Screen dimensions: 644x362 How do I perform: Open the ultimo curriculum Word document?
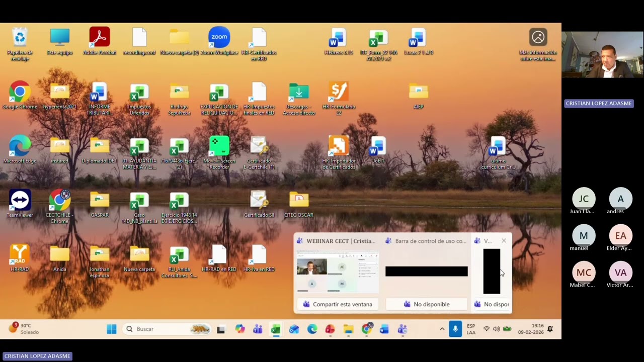(x=498, y=153)
